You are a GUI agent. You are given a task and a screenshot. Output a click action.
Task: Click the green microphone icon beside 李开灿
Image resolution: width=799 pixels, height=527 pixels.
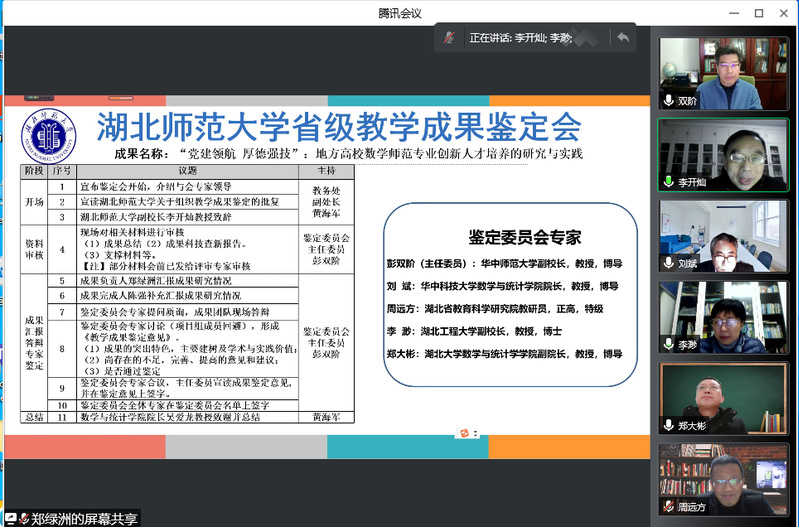coord(669,182)
